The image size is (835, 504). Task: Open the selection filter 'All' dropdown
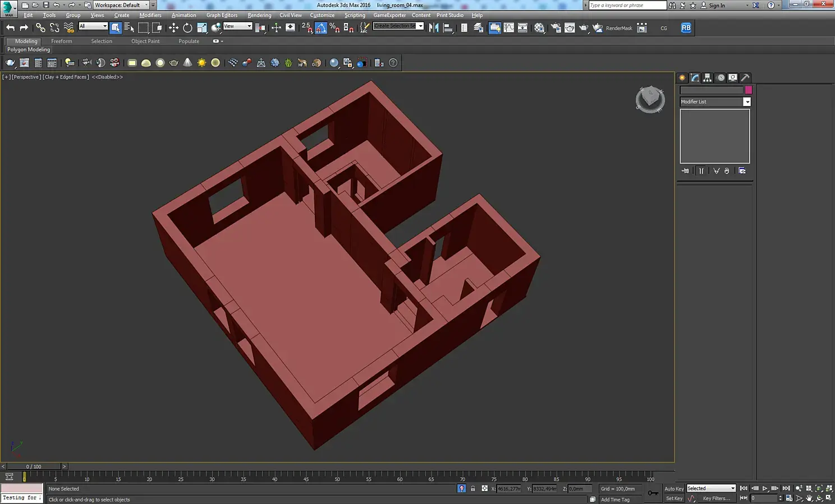pos(93,26)
